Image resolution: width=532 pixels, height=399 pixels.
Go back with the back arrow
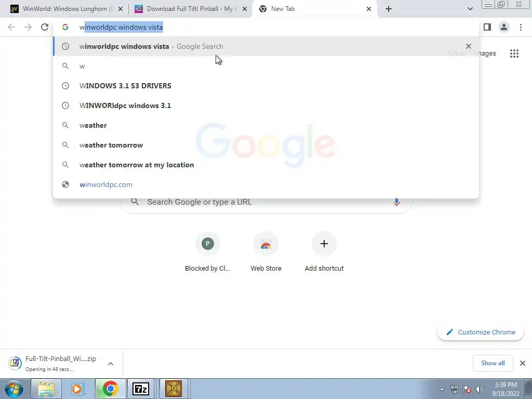point(11,27)
